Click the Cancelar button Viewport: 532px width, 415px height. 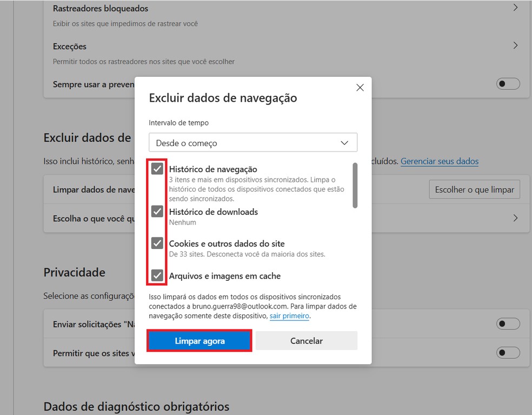pos(306,340)
